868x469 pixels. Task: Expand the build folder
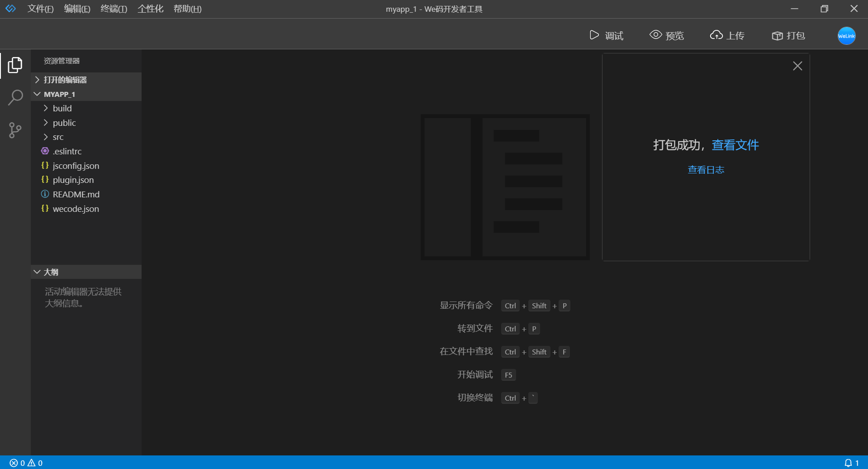click(x=62, y=108)
